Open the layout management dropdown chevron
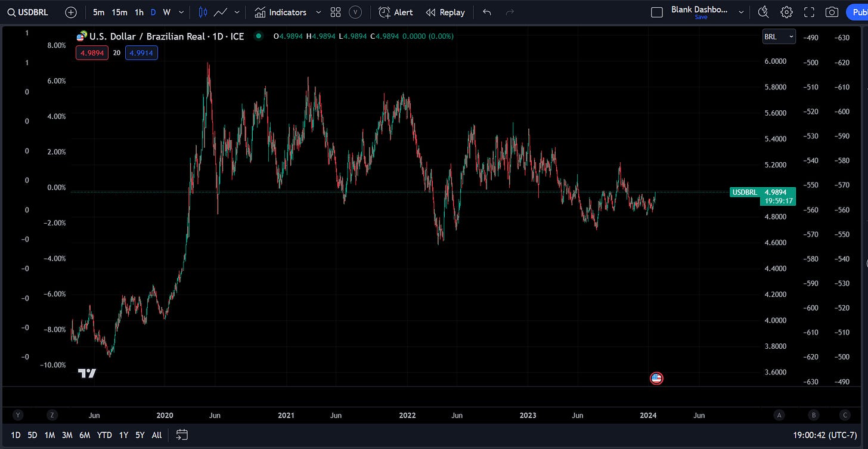868x449 pixels. click(742, 12)
